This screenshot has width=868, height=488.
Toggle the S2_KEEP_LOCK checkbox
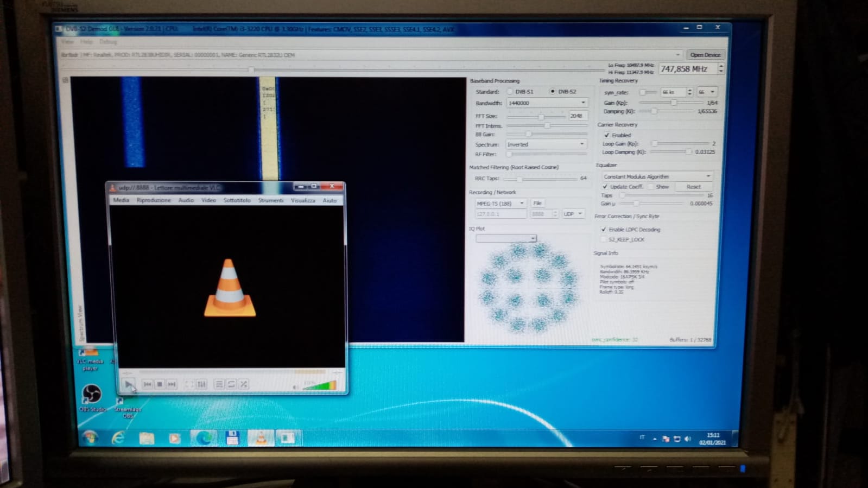click(x=604, y=239)
